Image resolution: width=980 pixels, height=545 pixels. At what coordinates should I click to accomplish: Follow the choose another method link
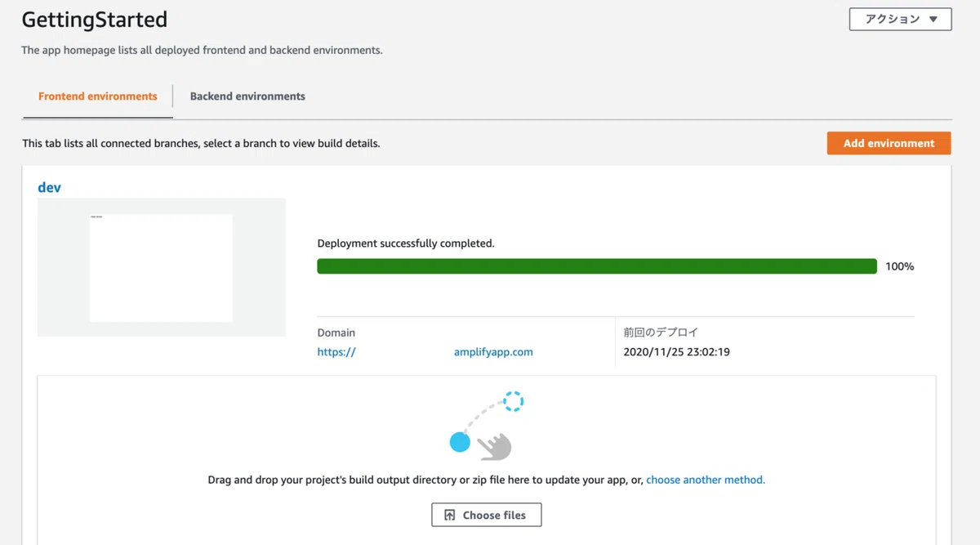[706, 480]
